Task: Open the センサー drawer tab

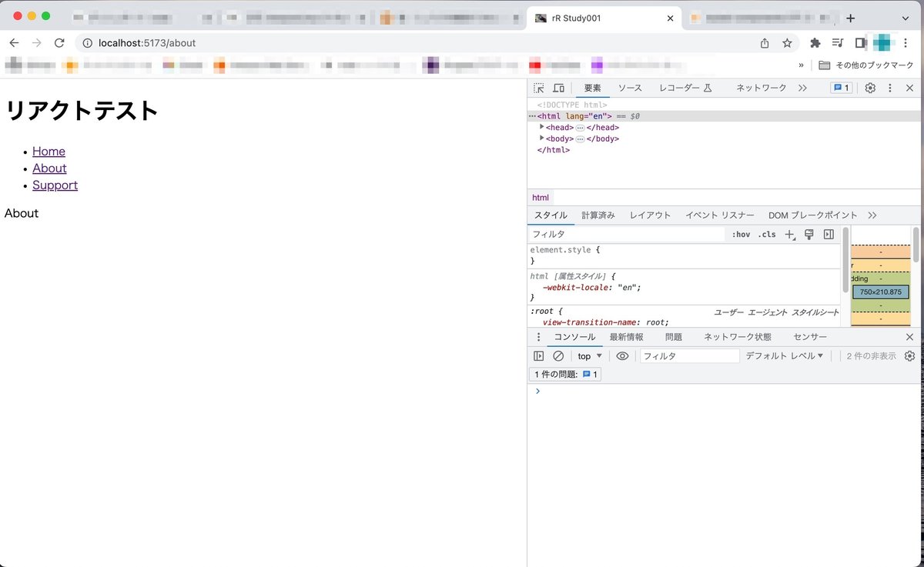Action: click(810, 337)
